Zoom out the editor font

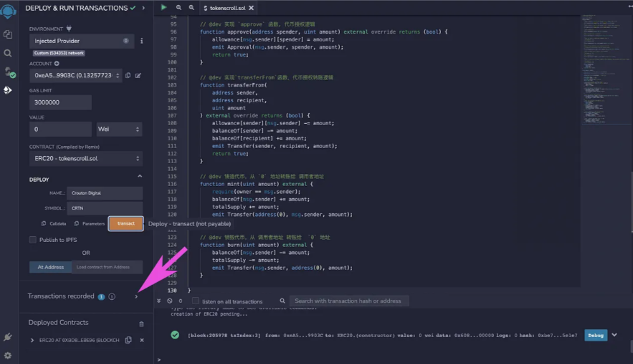pos(179,8)
